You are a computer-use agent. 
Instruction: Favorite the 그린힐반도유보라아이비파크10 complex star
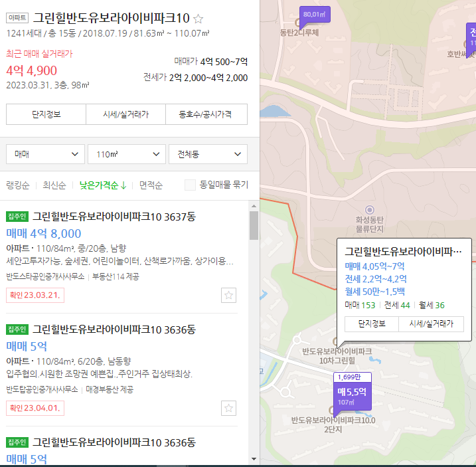[198, 19]
